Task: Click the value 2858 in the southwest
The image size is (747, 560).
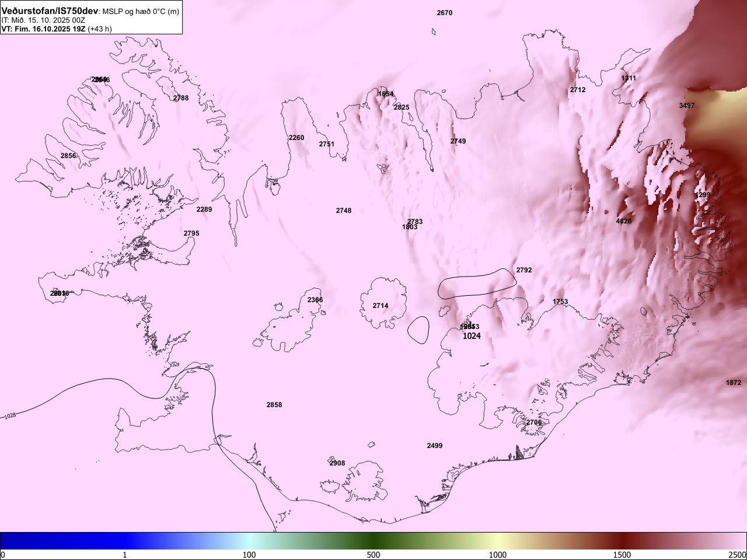Action: 274,405
